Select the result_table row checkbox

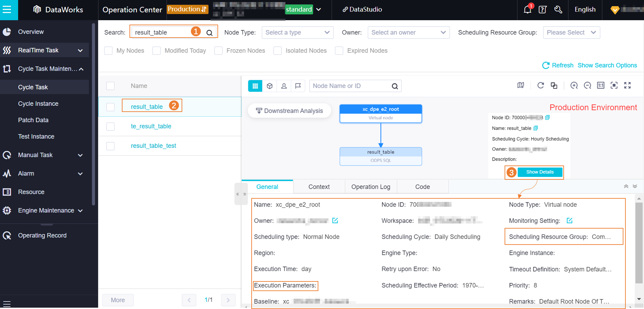click(110, 107)
